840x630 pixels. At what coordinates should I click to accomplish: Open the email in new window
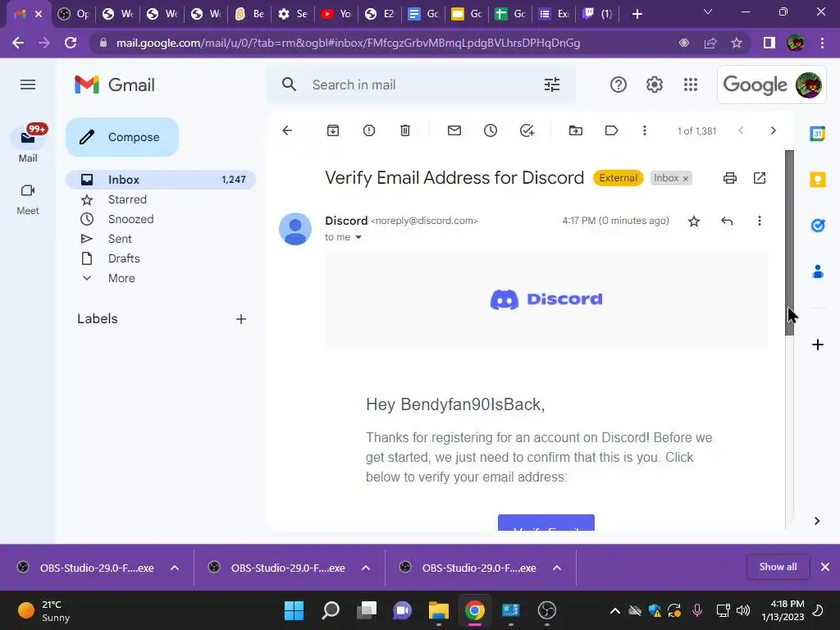760,178
